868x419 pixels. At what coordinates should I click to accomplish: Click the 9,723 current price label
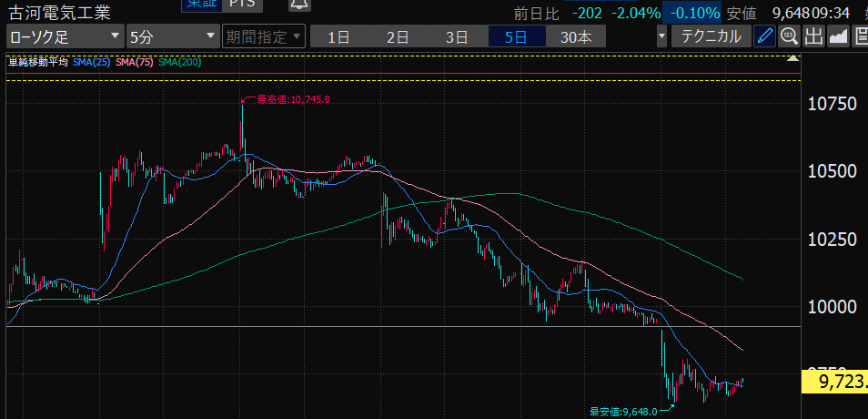tap(833, 382)
